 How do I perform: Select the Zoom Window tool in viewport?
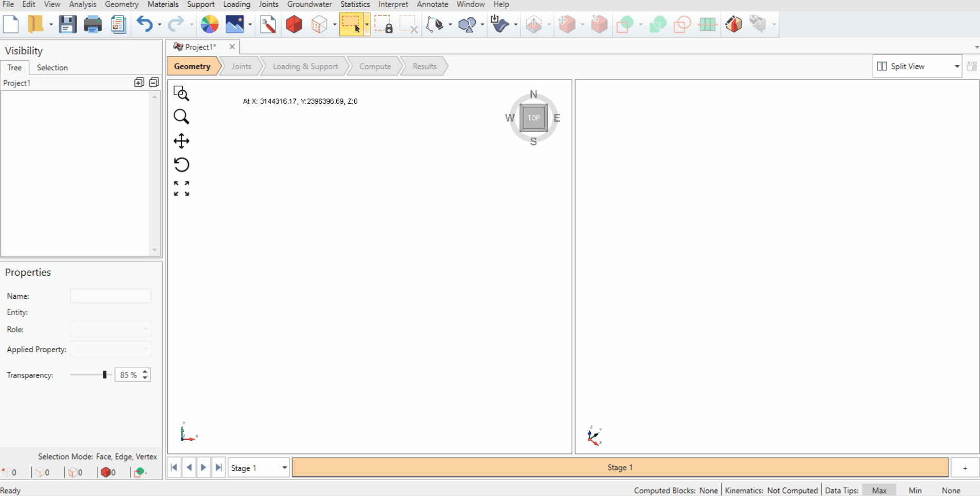pos(181,93)
